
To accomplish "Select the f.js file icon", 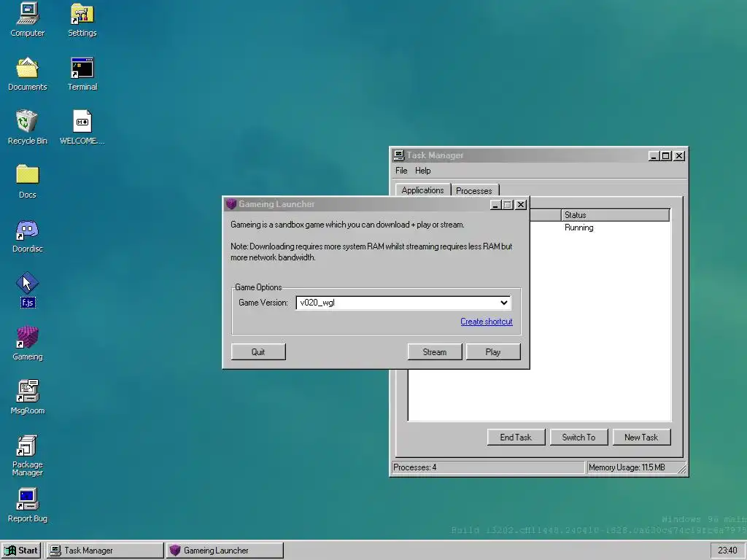I will [x=27, y=289].
